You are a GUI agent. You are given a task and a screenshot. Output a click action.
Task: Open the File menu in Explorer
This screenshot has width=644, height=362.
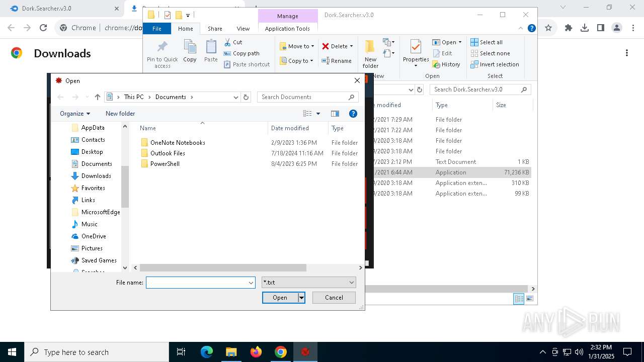(x=157, y=29)
